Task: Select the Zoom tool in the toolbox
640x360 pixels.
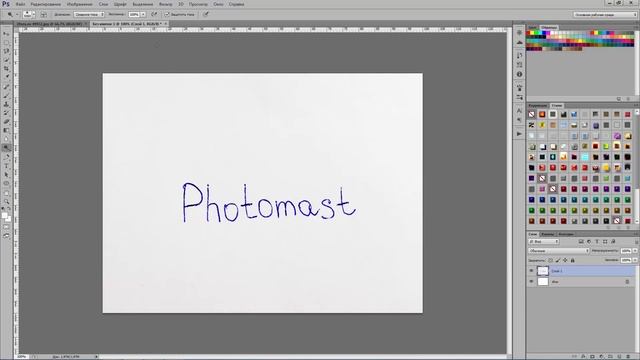Action: [6, 201]
